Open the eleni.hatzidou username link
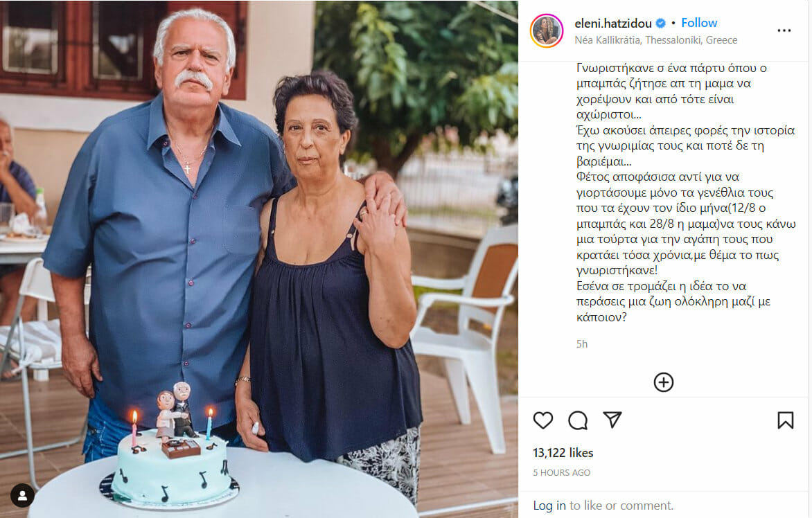The height and width of the screenshot is (518, 812). pyautogui.click(x=613, y=24)
